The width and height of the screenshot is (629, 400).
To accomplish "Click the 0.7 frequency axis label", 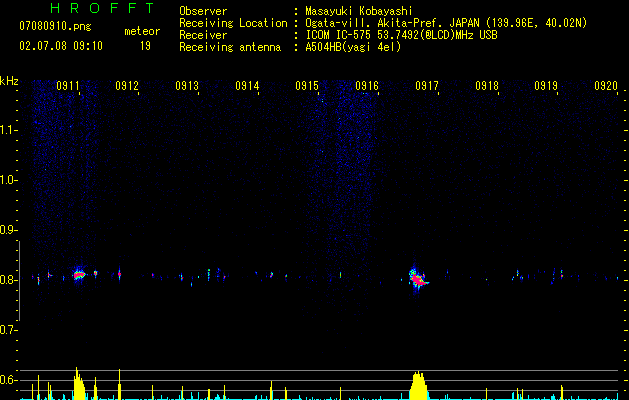I will [x=8, y=330].
